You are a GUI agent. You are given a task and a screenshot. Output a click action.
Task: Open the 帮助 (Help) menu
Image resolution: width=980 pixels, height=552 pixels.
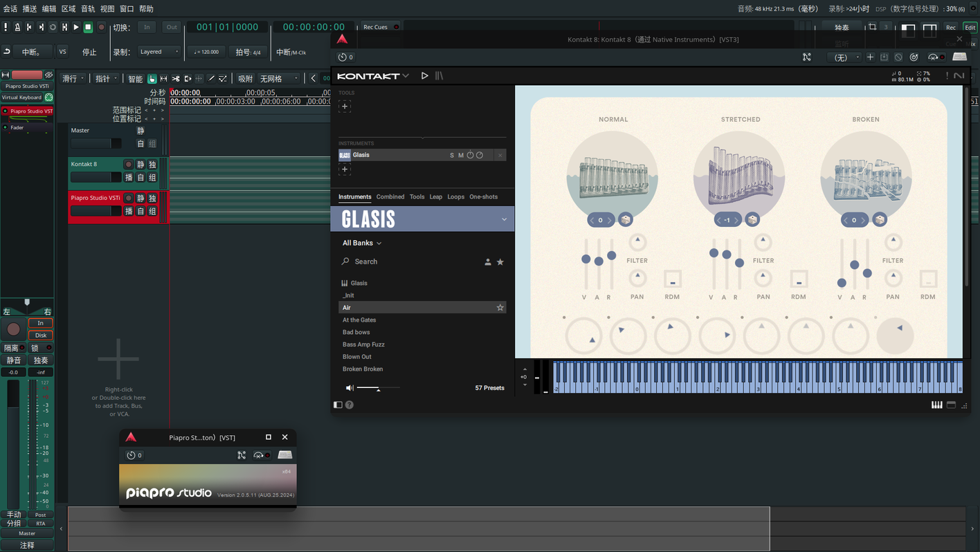tap(146, 9)
